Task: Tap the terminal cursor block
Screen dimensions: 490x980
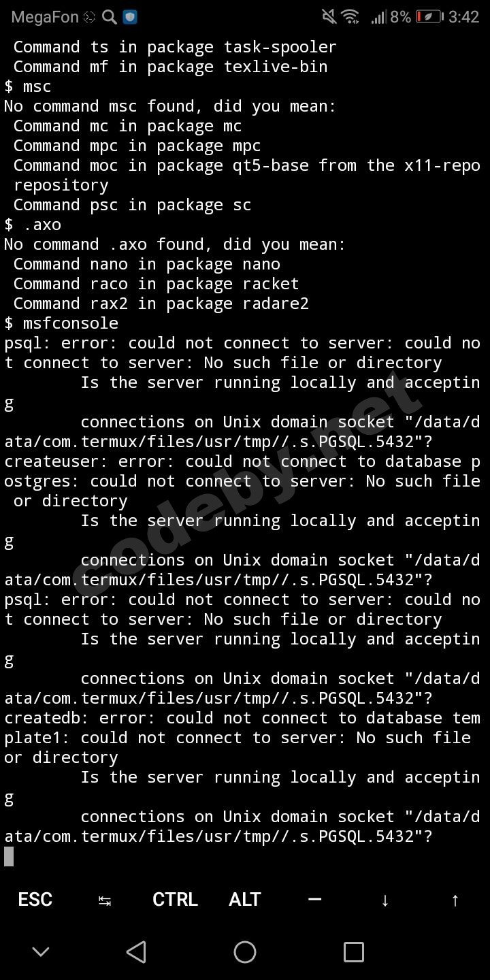Action: tap(9, 856)
